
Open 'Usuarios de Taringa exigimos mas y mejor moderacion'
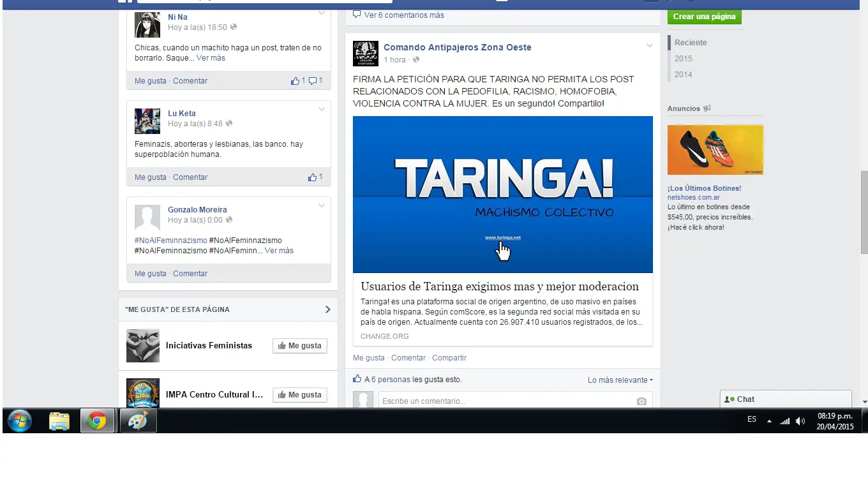pos(500,286)
